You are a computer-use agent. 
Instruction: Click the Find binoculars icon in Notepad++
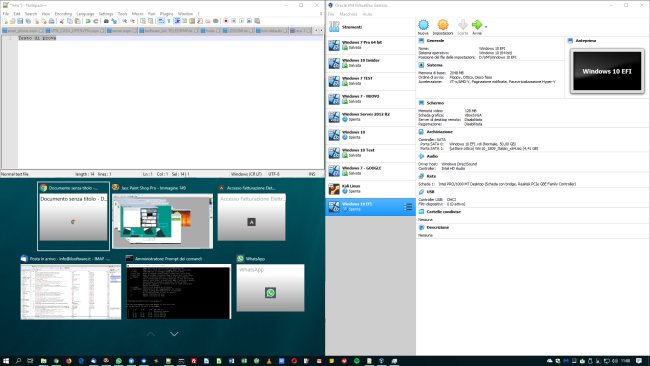click(x=106, y=21)
